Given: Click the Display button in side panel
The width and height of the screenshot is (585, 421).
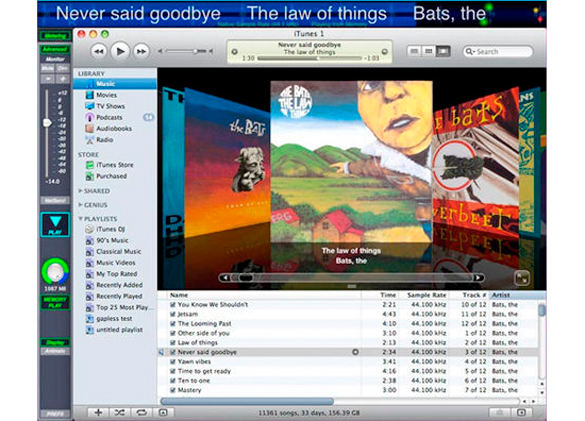Looking at the screenshot, I should (55, 342).
